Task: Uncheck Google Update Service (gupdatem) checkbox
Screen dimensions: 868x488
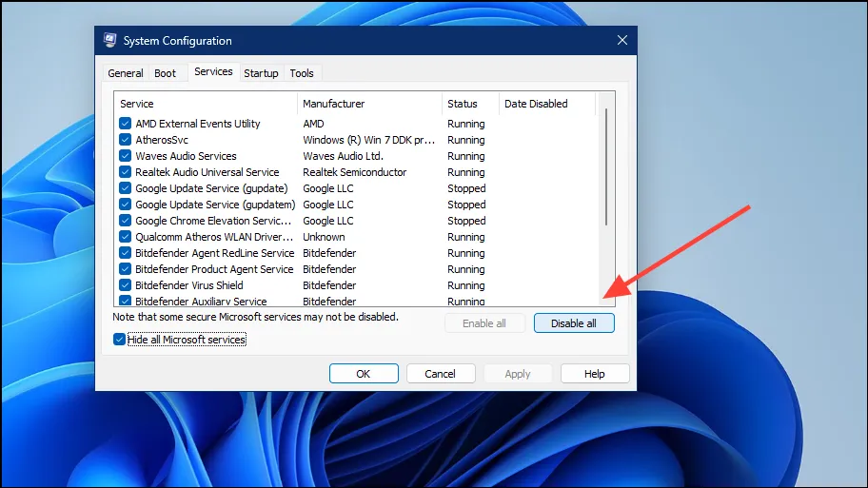Action: point(125,205)
